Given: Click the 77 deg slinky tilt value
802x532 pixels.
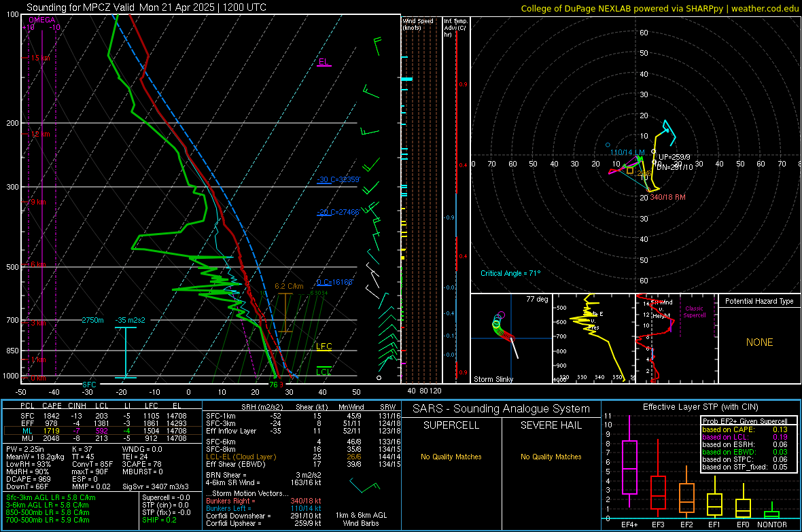Looking at the screenshot, I should [x=537, y=299].
